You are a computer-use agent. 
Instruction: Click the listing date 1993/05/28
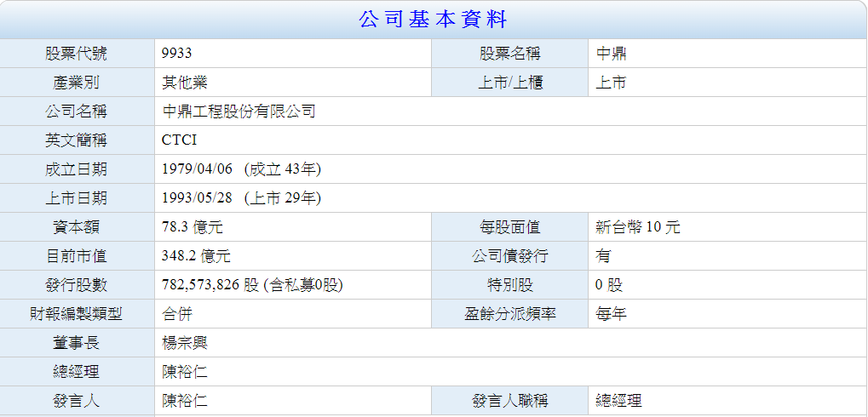[197, 198]
